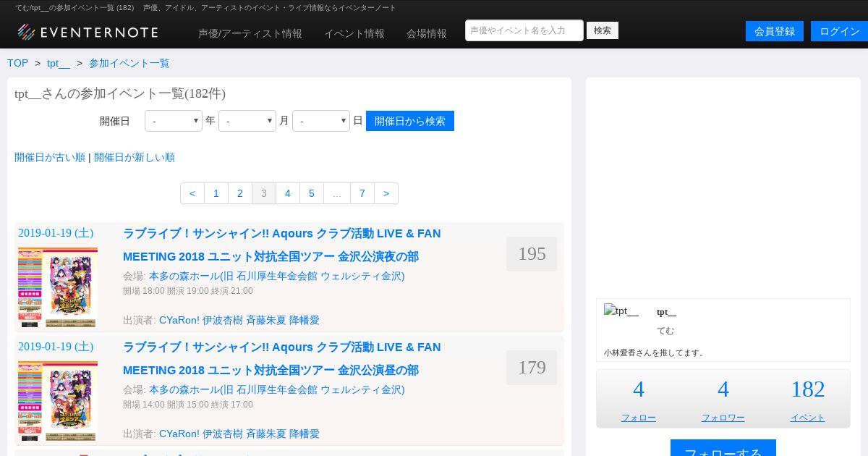Open the 金沢公演夜の部 event title
Image resolution: width=868 pixels, height=456 pixels.
coord(282,245)
